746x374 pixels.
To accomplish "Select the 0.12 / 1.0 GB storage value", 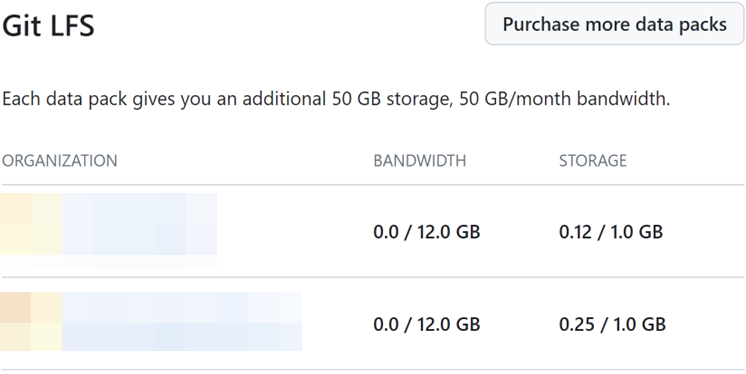I will click(x=611, y=232).
